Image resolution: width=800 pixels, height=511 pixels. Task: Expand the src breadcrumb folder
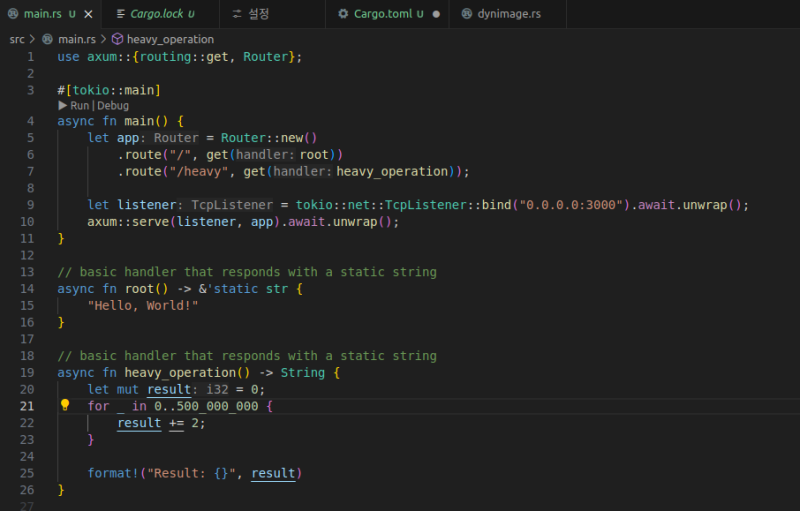coord(17,39)
